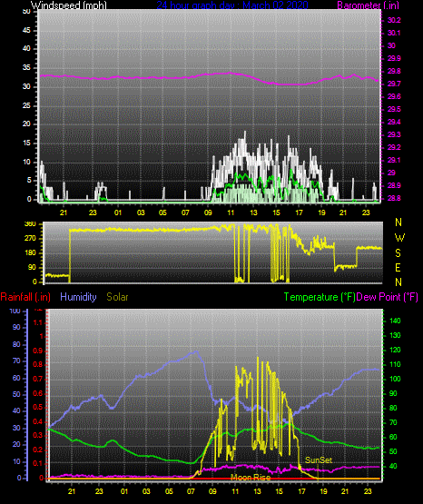Click the 30.2 barometer axis value
The image size is (423, 504).
tap(394, 20)
